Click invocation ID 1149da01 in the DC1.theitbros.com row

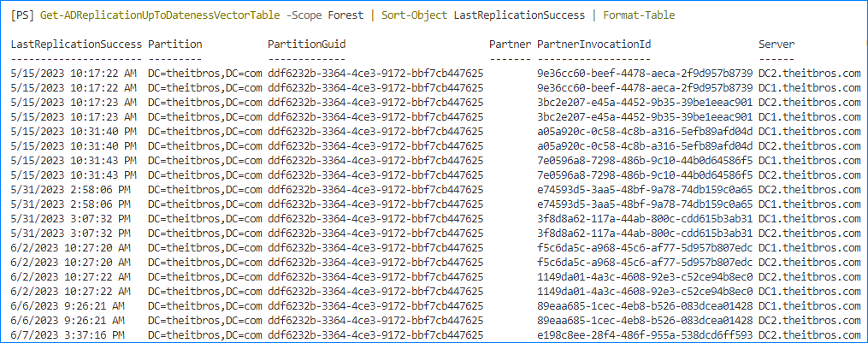click(645, 290)
